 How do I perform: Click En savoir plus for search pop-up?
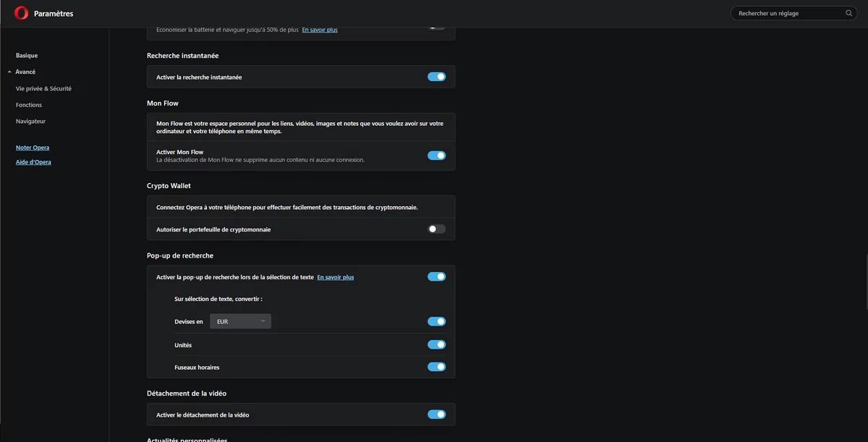tap(336, 277)
